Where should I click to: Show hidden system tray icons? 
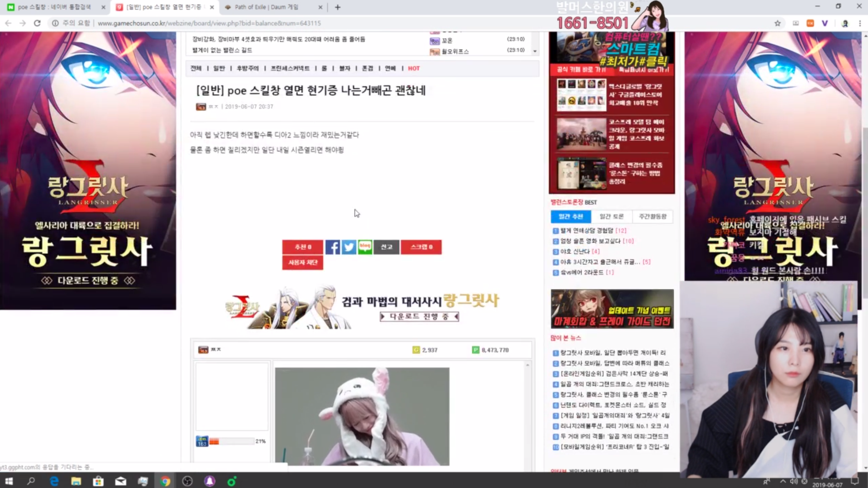[x=783, y=481]
